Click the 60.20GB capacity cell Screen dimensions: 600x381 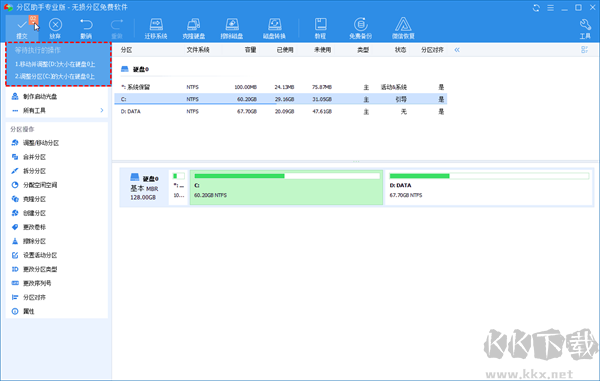coord(247,99)
